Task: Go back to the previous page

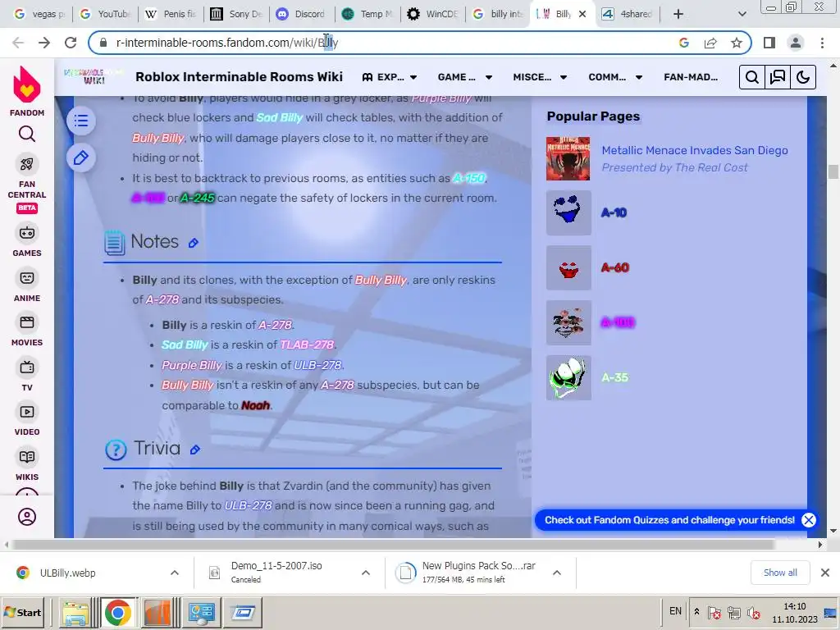Action: (18, 43)
